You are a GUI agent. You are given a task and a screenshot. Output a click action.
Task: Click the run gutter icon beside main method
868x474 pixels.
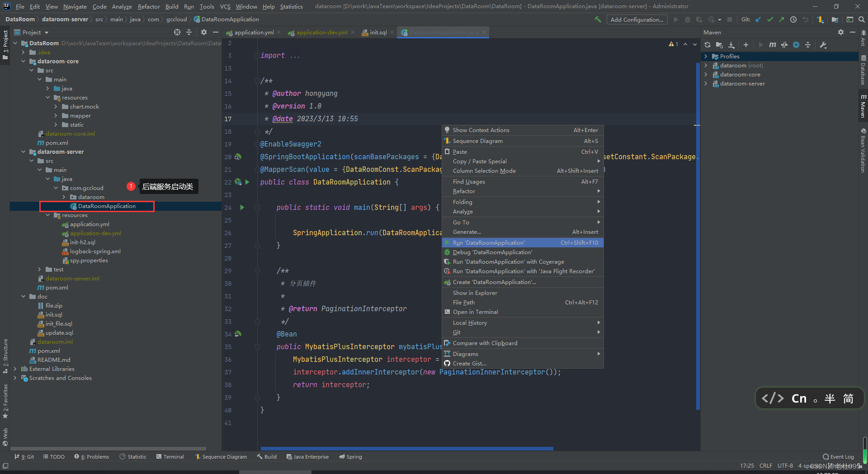(x=242, y=208)
